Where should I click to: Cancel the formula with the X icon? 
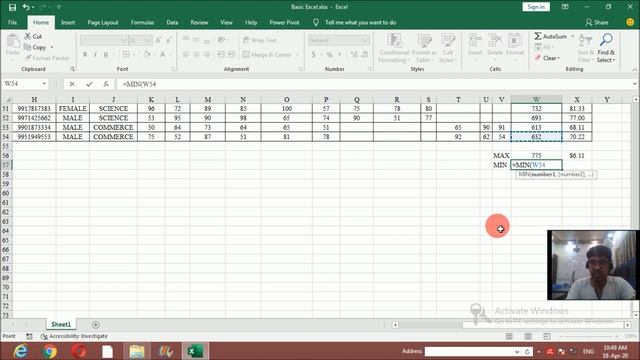(x=72, y=84)
